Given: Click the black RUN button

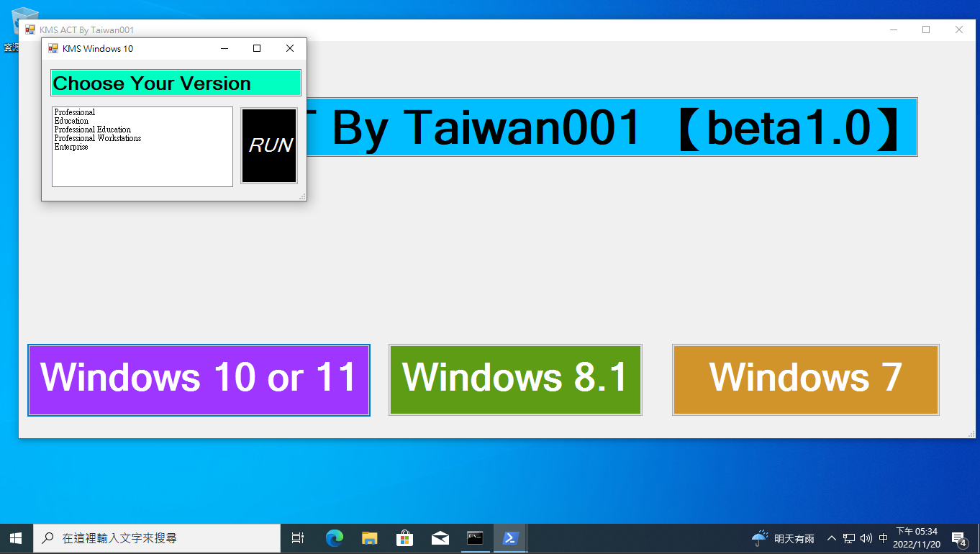Looking at the screenshot, I should 269,146.
